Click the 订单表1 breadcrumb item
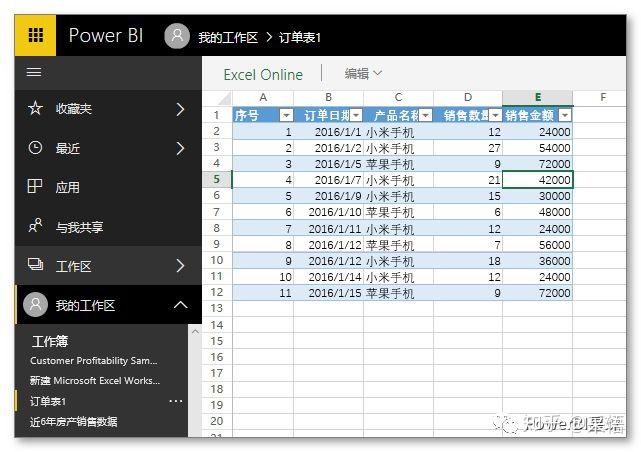641x452 pixels. 300,38
